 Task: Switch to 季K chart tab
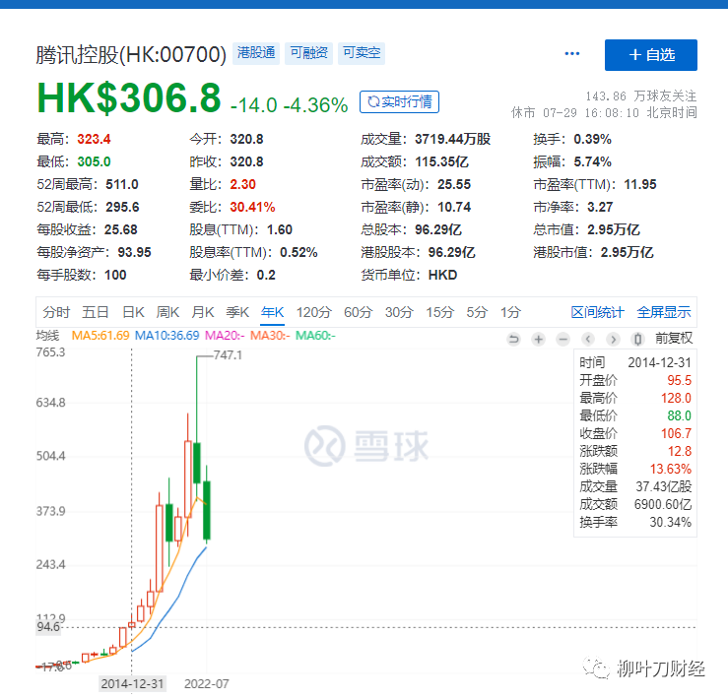coord(237,312)
